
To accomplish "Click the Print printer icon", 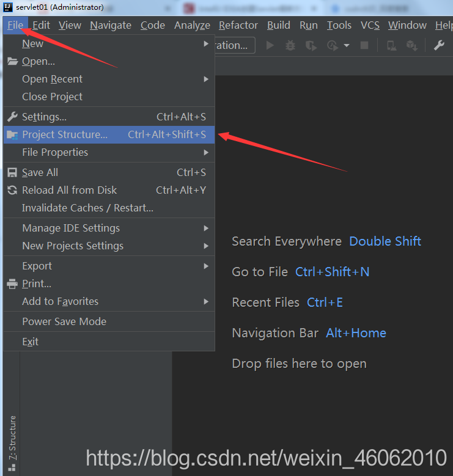I will click(x=12, y=284).
